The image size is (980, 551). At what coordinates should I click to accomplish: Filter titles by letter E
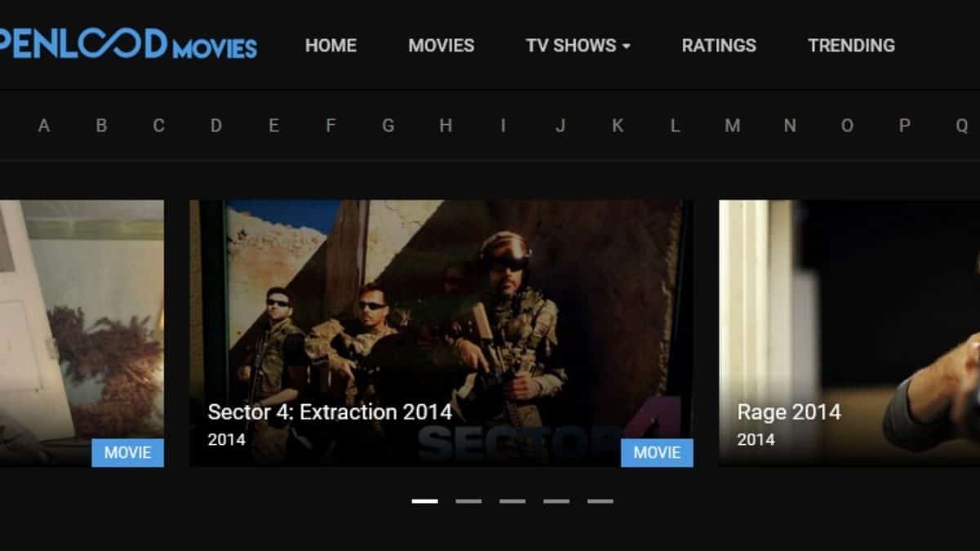(x=274, y=126)
